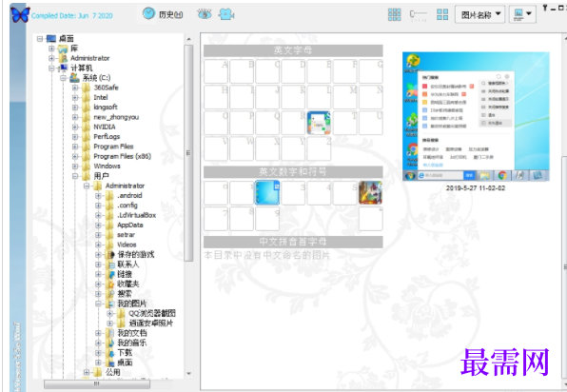Viewport: 567px width, 392px height.
Task: Collapse the 用户 folder node
Action: 75,176
